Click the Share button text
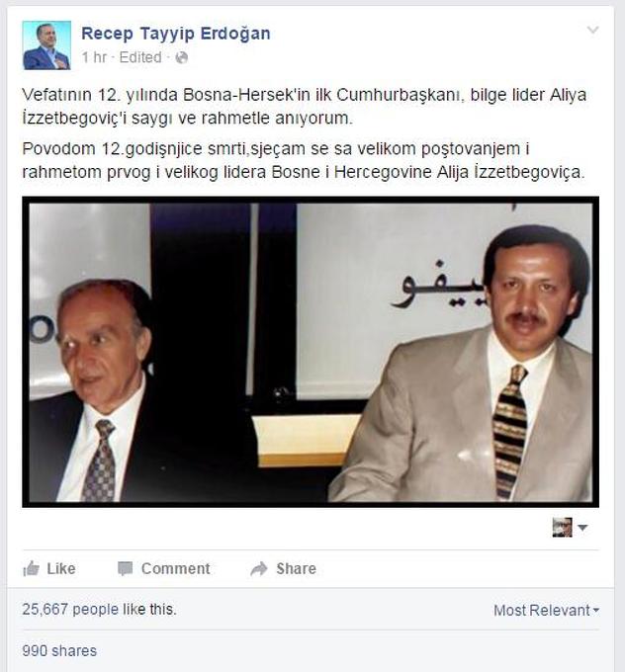 pyautogui.click(x=297, y=568)
